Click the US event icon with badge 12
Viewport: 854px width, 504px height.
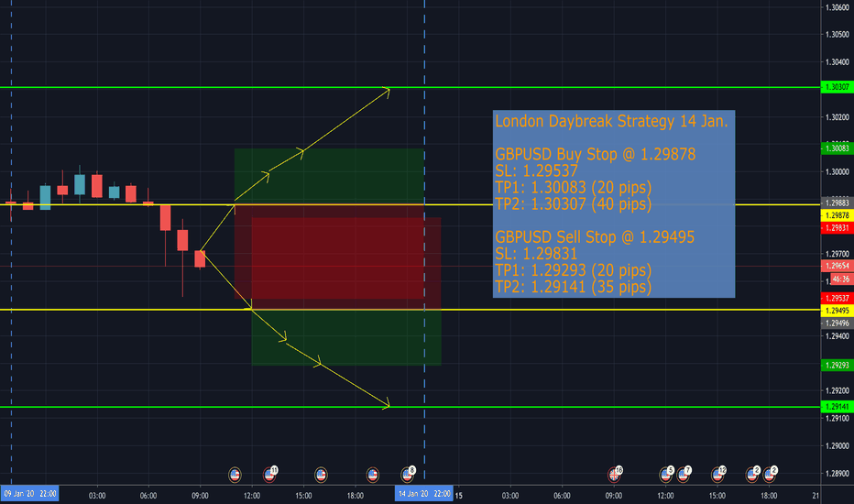(x=718, y=474)
